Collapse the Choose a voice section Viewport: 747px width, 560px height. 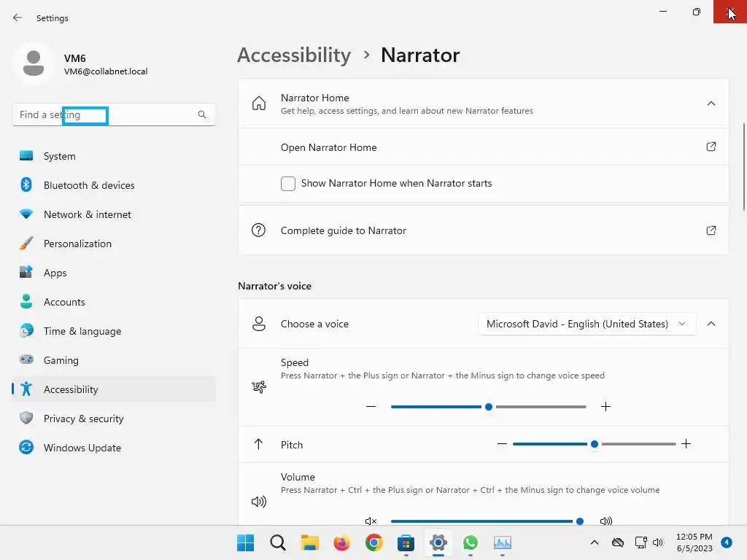tap(711, 324)
